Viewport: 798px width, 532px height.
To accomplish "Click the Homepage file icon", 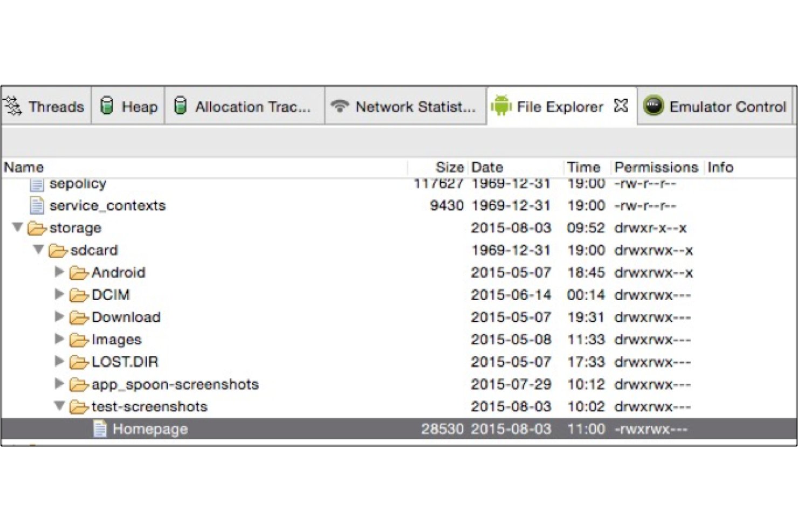I will 100,429.
